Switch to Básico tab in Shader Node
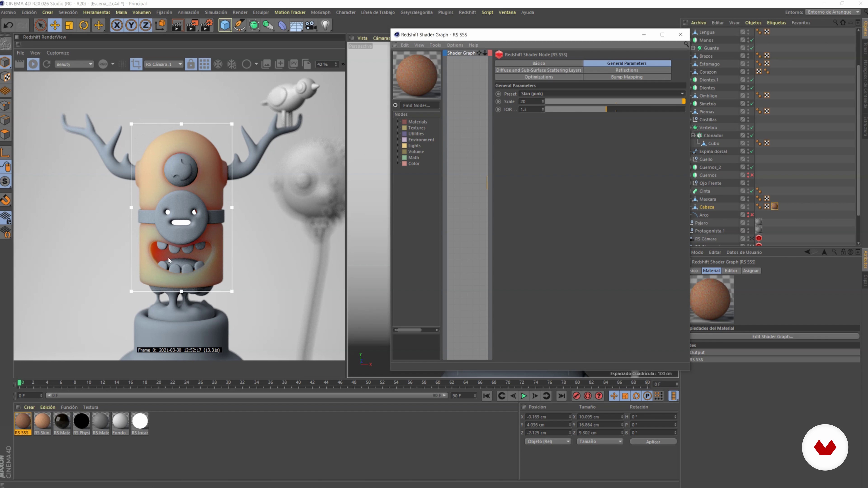This screenshot has height=488, width=868. pos(538,63)
